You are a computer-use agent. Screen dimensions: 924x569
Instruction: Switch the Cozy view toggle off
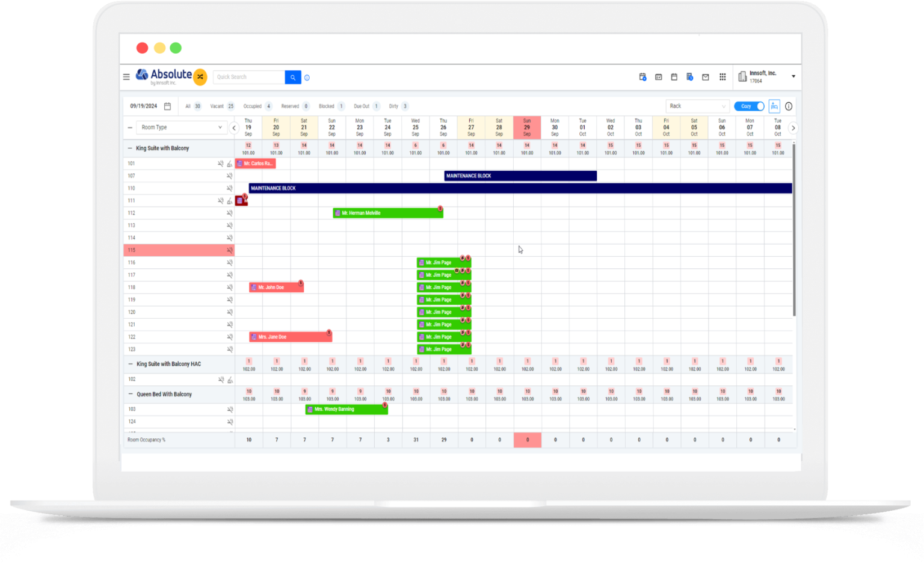[x=749, y=106]
